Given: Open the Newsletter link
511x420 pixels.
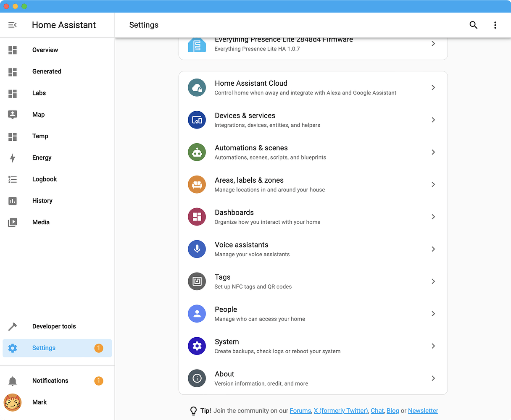Looking at the screenshot, I should [423, 411].
